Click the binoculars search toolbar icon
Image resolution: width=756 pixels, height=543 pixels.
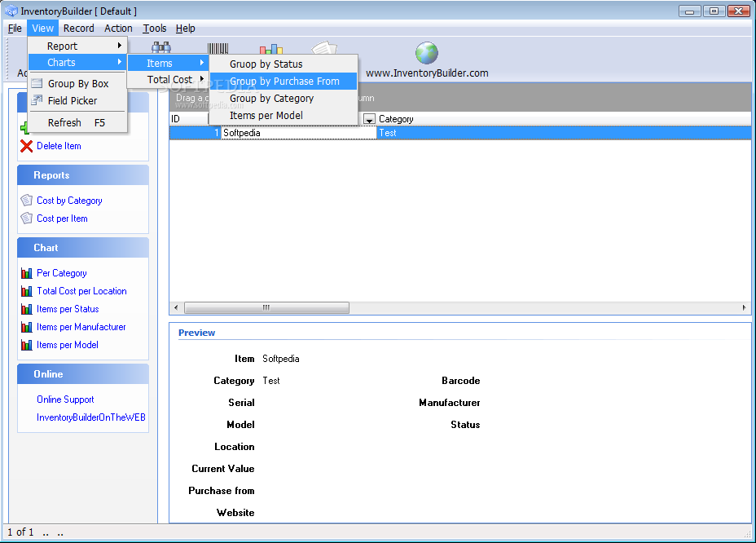click(x=161, y=47)
